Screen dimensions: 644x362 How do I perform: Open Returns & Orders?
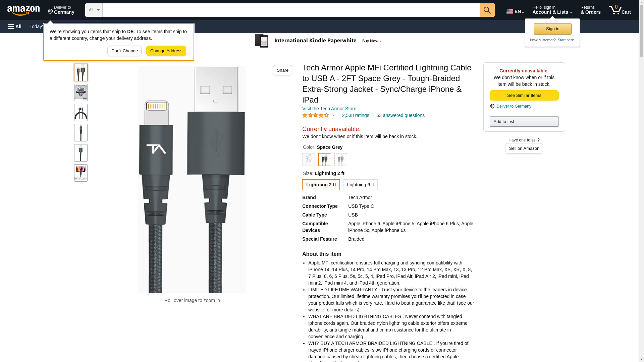pos(590,10)
